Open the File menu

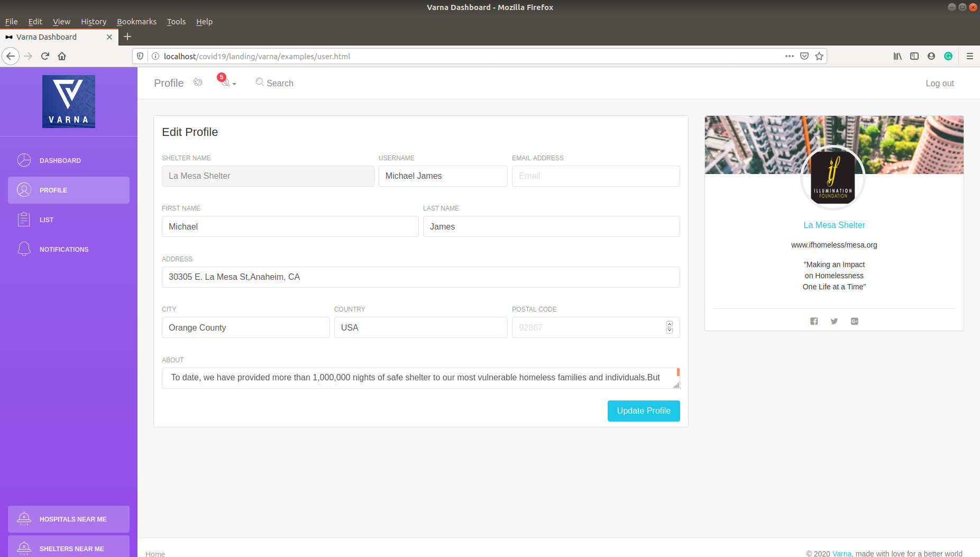click(11, 22)
